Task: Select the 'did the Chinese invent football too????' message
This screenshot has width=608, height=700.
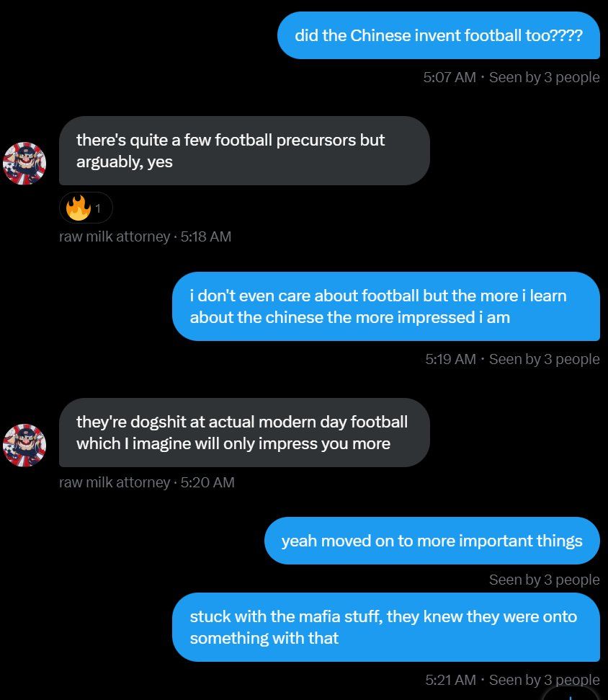Action: (x=439, y=35)
